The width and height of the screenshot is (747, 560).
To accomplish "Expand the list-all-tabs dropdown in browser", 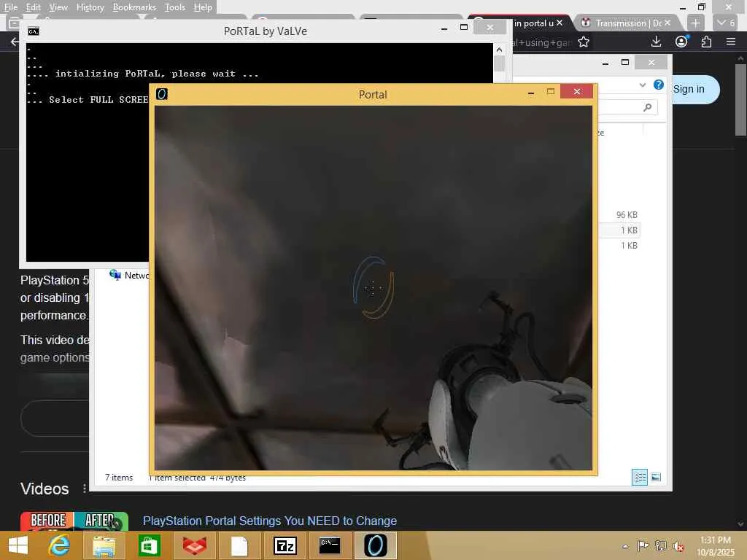I will point(726,23).
